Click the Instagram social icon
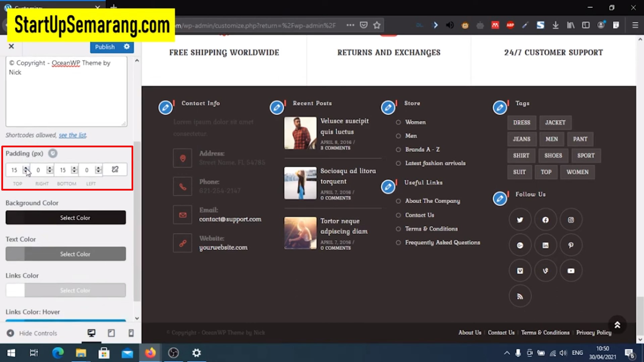Image resolution: width=644 pixels, height=362 pixels. coord(571,220)
